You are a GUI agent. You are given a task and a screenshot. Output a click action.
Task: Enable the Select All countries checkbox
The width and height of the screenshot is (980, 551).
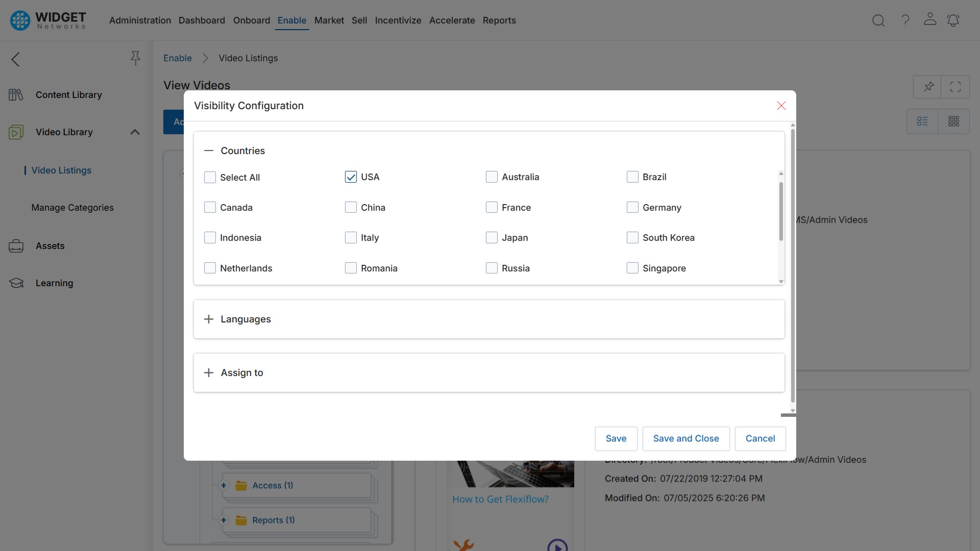point(210,177)
